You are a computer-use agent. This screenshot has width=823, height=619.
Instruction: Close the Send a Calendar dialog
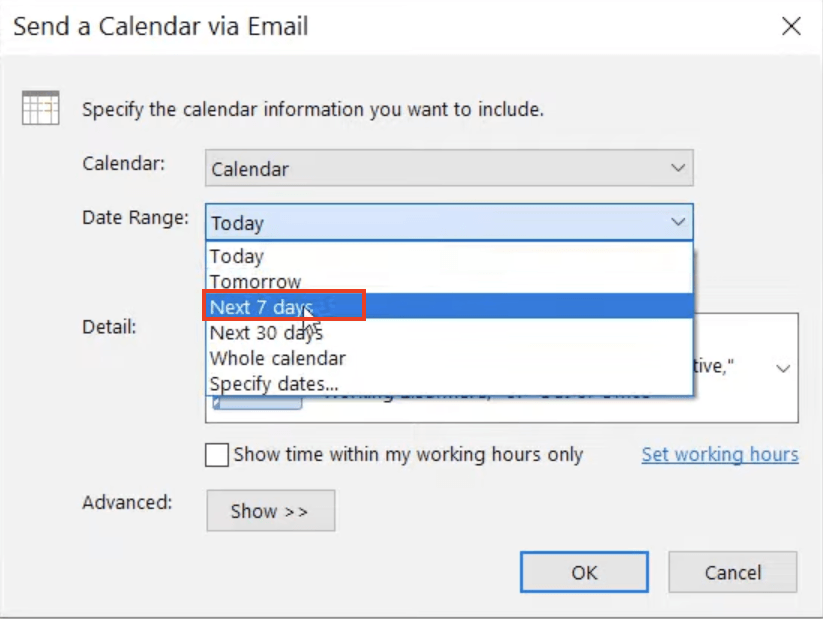[791, 26]
